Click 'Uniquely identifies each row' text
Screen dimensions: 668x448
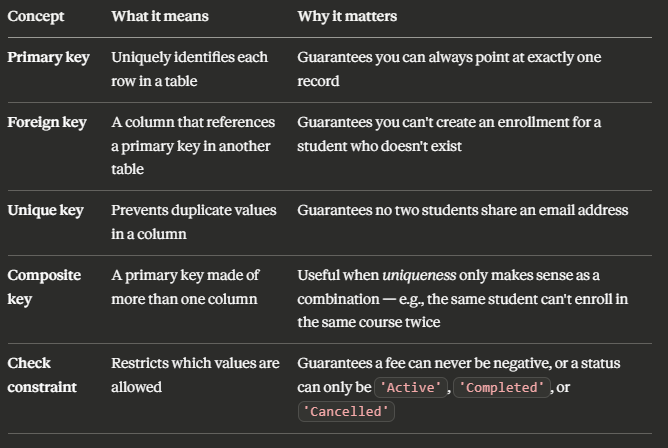coord(190,69)
